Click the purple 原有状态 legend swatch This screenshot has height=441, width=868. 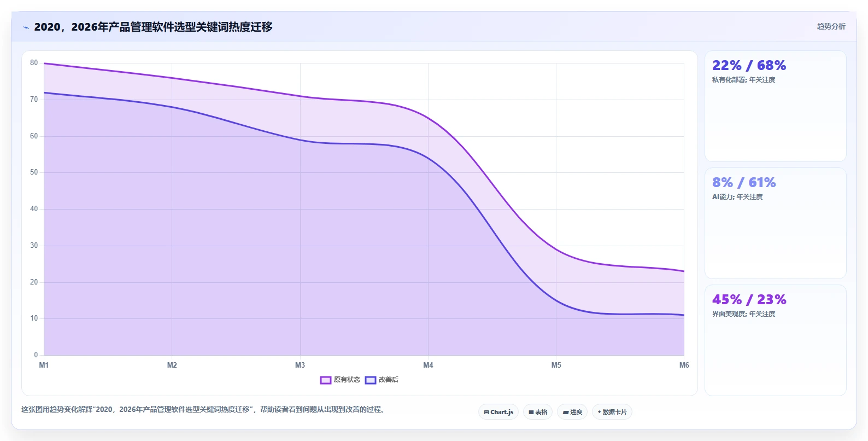click(x=326, y=380)
